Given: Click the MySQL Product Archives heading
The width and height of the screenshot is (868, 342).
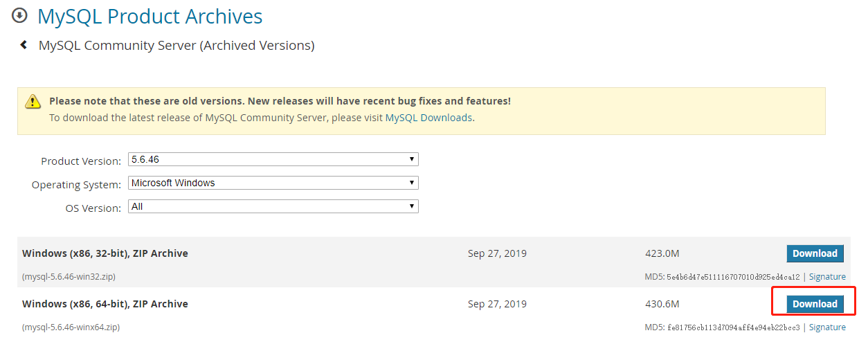Looking at the screenshot, I should pos(150,16).
